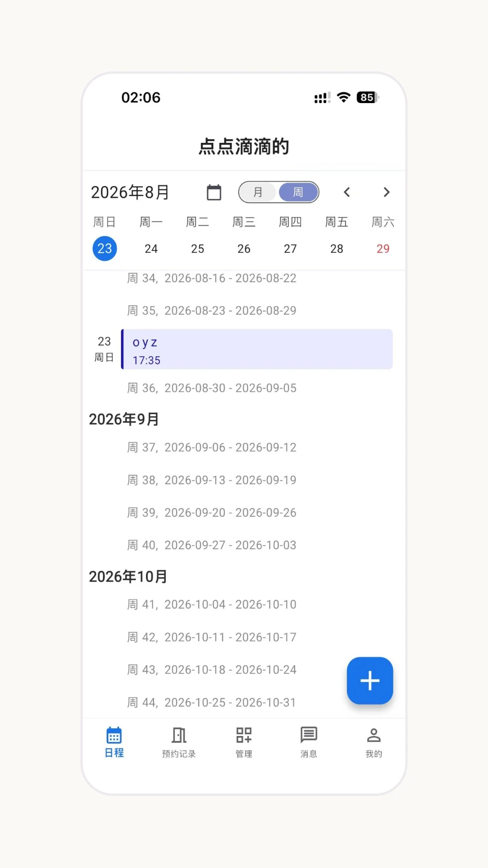Tap week row 周 35, 2026-08-23 - 2026-08-29

pyautogui.click(x=211, y=311)
